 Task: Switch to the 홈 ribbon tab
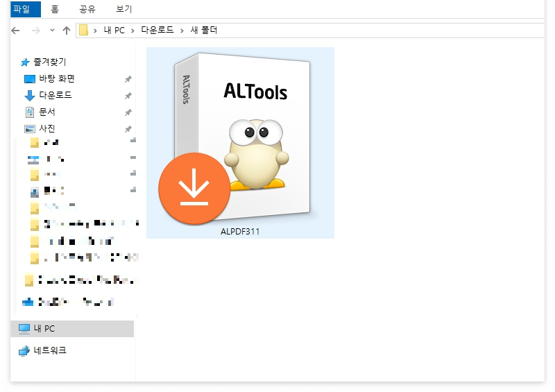click(55, 9)
